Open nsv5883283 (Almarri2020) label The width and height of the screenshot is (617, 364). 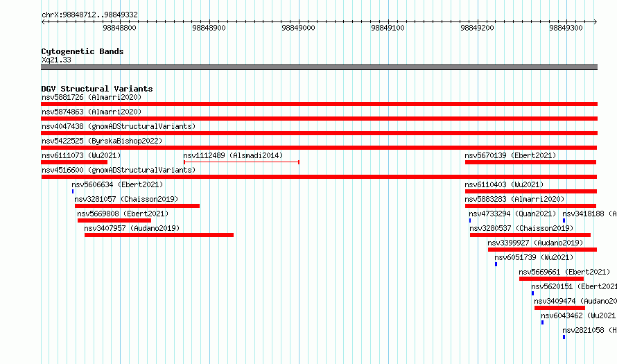(x=514, y=199)
